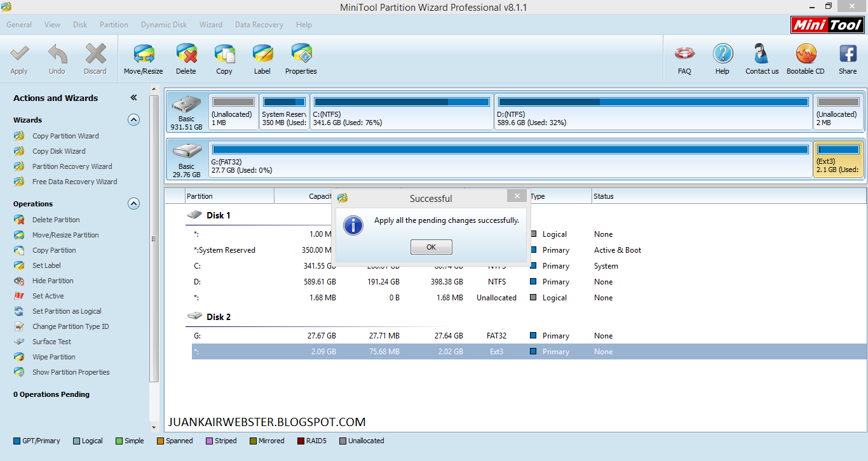Select the Ext3 block in disk map

839,159
